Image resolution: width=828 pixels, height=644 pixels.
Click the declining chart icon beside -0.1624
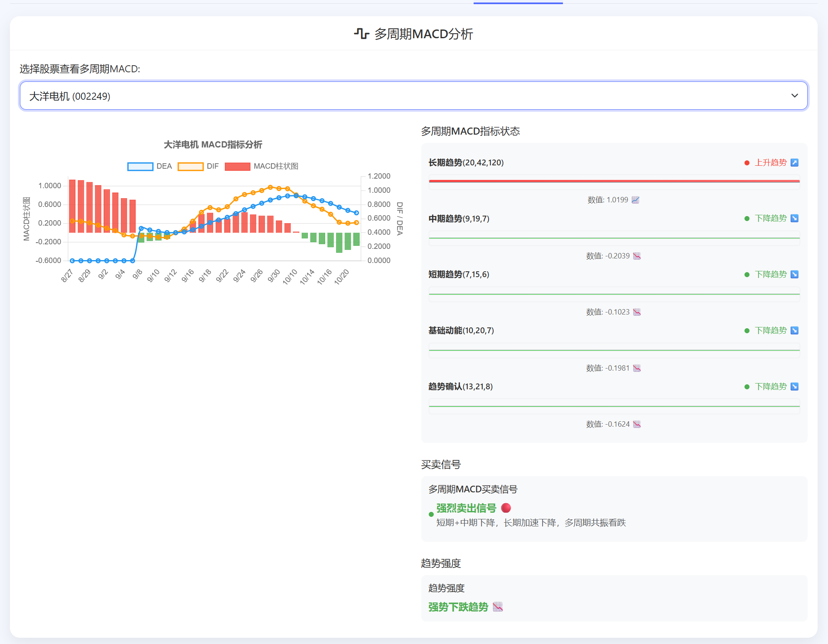[x=637, y=424]
